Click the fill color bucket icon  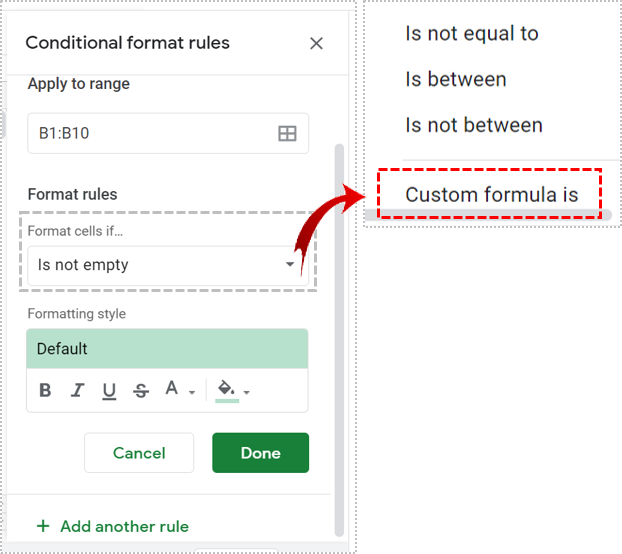point(227,390)
